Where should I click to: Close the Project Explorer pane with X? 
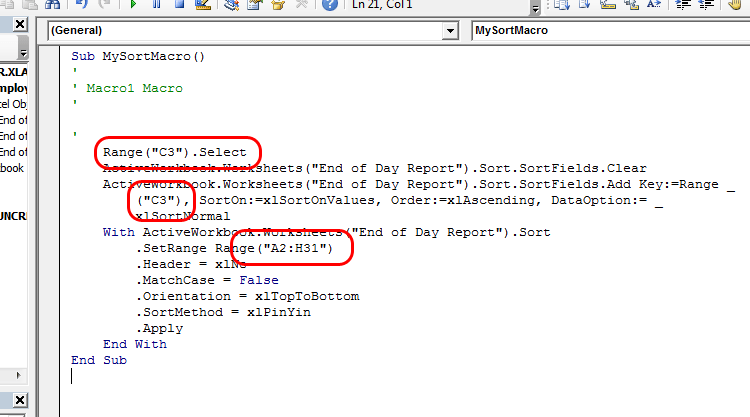[20, 24]
